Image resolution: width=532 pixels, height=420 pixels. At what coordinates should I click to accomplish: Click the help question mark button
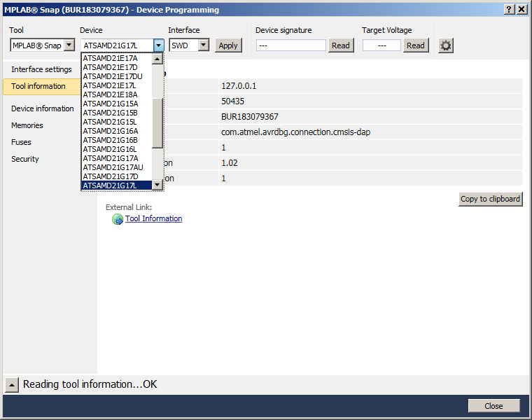coord(509,10)
